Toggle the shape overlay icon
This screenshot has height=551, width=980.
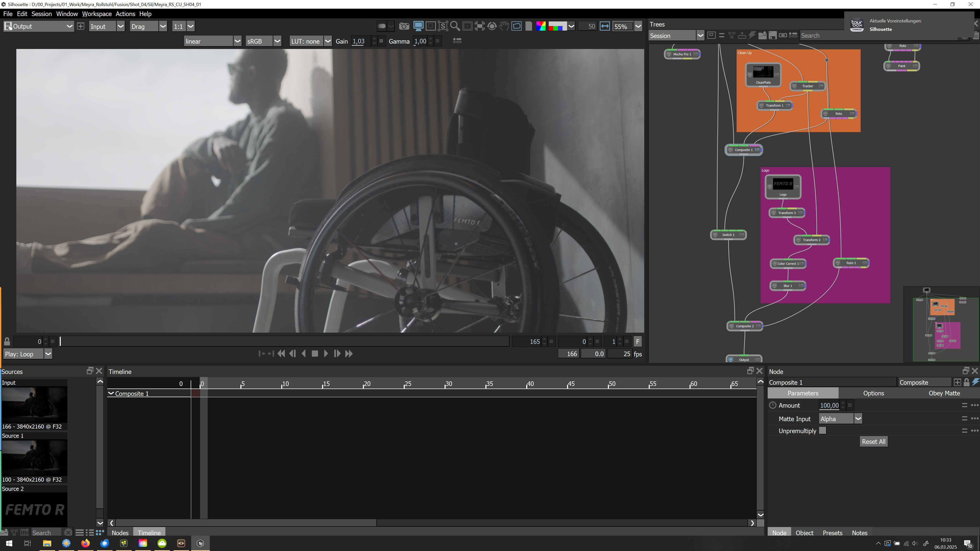[x=516, y=26]
